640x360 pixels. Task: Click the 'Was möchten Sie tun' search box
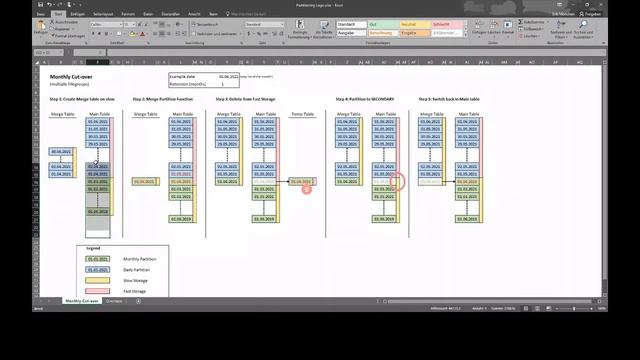(246, 14)
